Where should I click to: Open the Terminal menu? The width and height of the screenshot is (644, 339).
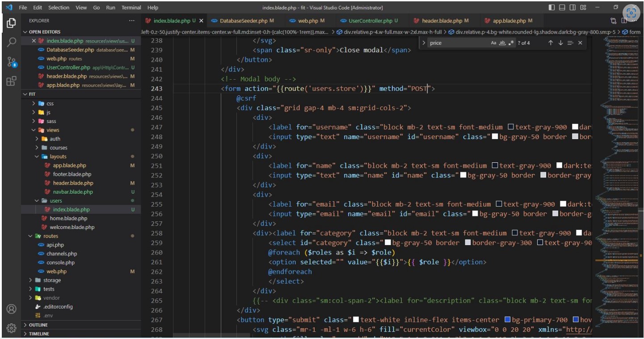(x=131, y=8)
